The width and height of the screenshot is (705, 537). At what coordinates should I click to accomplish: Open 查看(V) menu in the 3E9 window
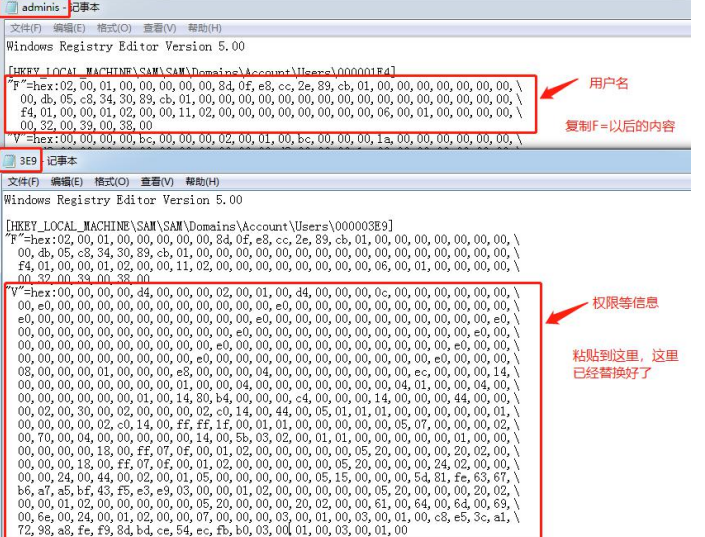coord(159,182)
